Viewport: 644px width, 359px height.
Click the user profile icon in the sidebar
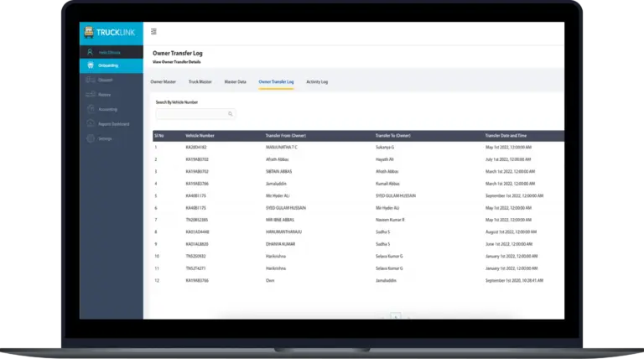coord(90,52)
